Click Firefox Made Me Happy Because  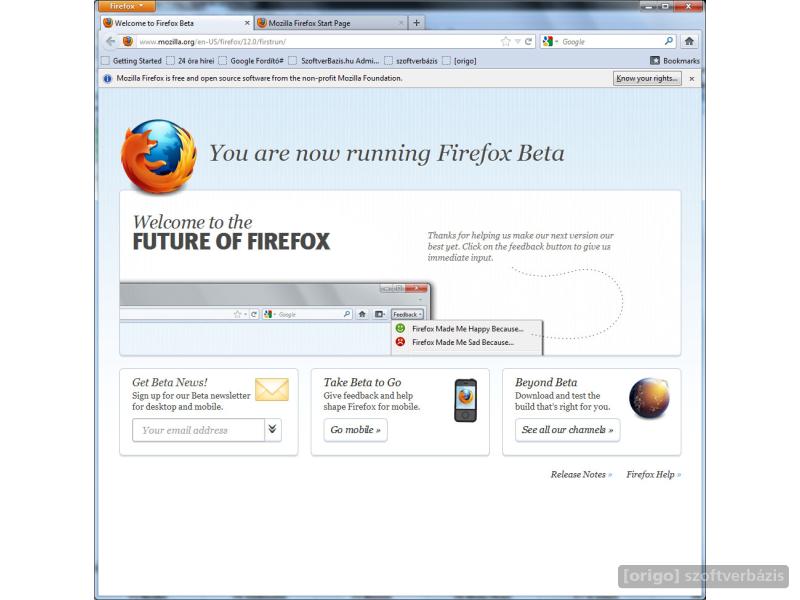[x=468, y=329]
